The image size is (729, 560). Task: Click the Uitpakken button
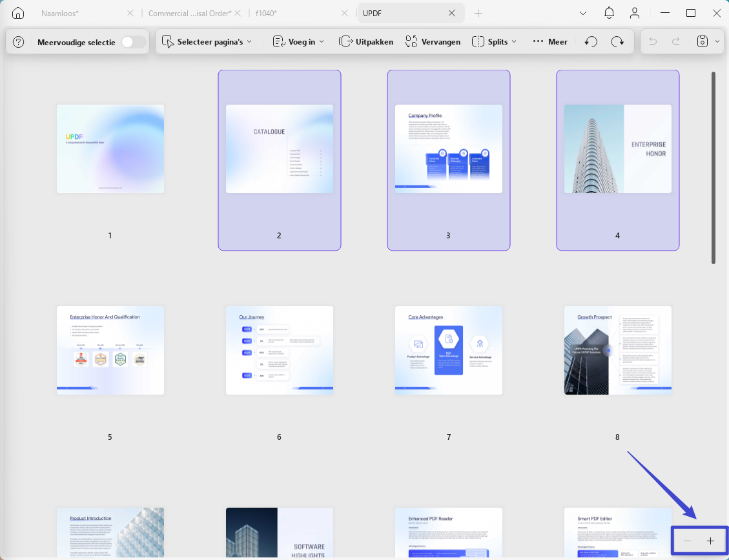[x=366, y=42]
